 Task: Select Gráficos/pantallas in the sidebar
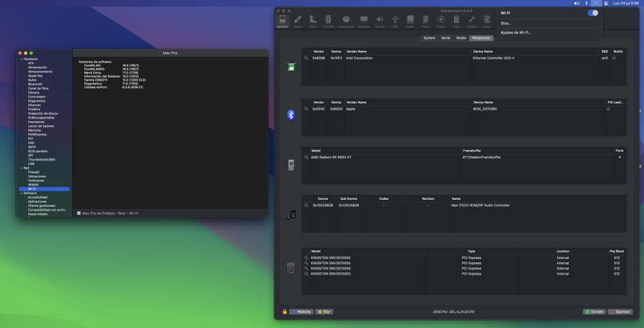tap(41, 117)
